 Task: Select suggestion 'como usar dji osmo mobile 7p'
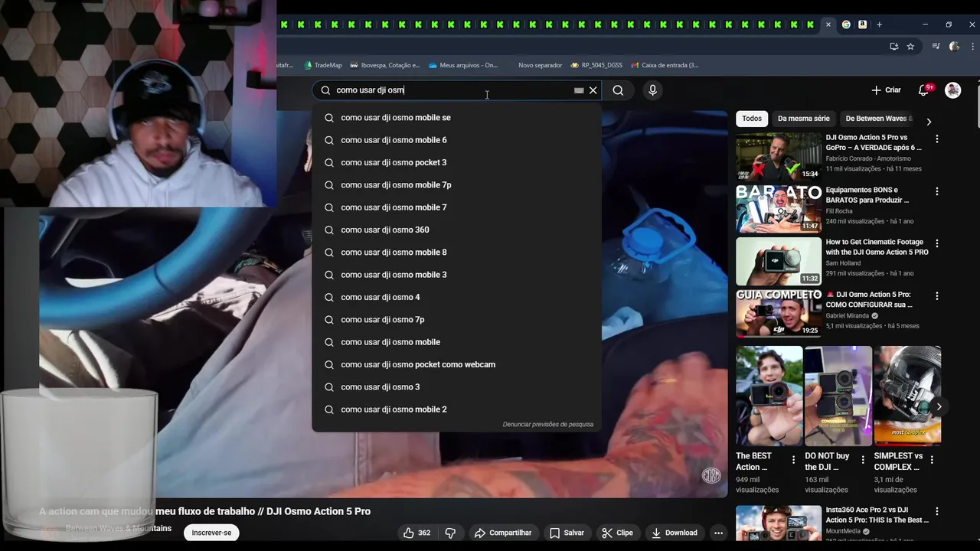456,185
